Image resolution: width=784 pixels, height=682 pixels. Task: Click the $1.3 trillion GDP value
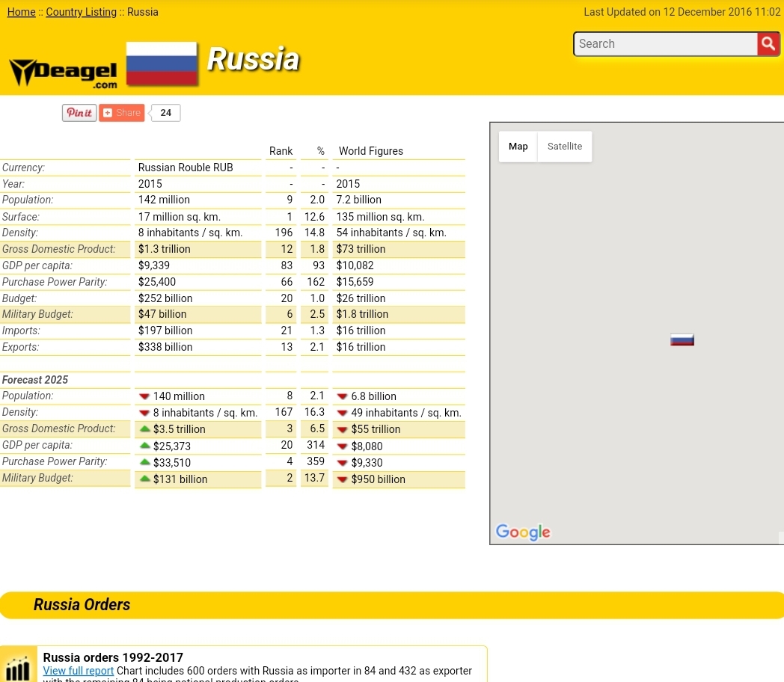click(x=165, y=249)
